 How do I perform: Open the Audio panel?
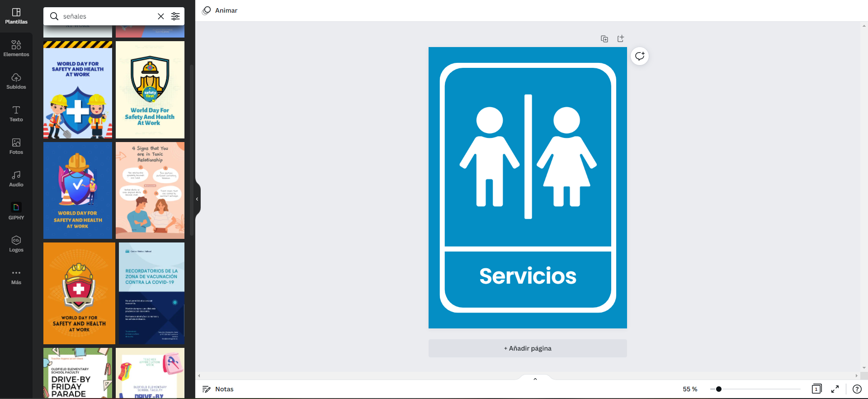[16, 179]
